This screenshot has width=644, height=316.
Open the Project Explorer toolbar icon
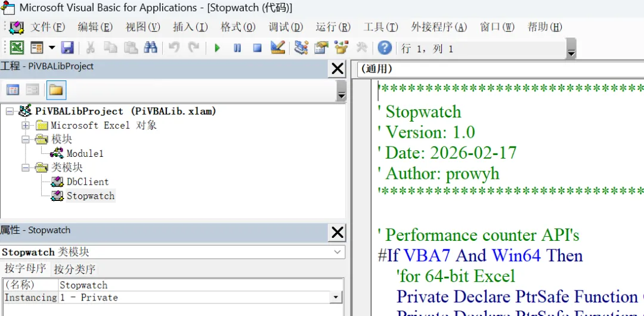[301, 48]
